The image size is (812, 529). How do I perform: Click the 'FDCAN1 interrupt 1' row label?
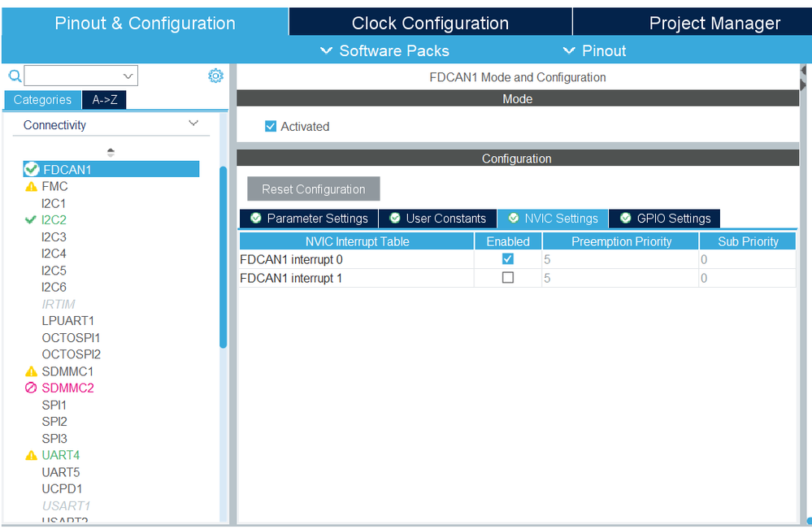(291, 278)
